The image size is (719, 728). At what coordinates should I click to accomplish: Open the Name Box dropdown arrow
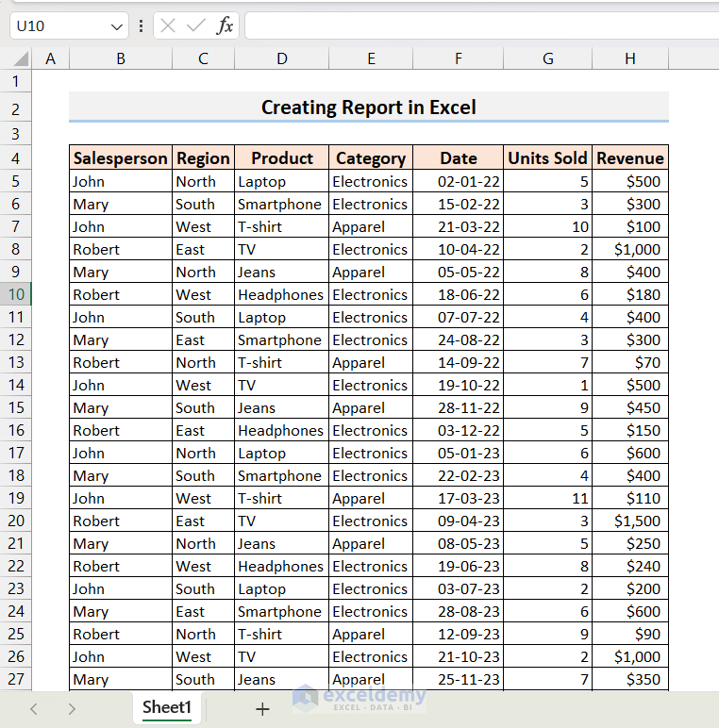click(x=117, y=27)
